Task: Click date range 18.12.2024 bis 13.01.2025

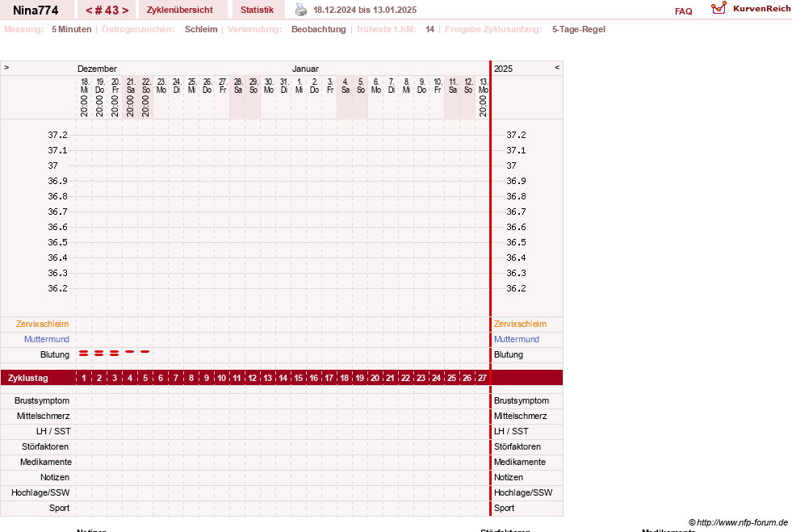Action: pos(365,10)
